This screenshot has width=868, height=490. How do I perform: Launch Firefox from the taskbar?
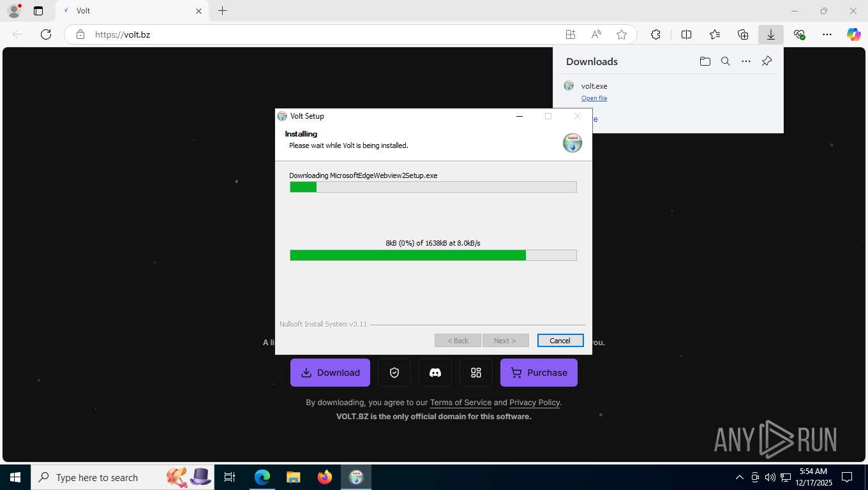coord(325,477)
